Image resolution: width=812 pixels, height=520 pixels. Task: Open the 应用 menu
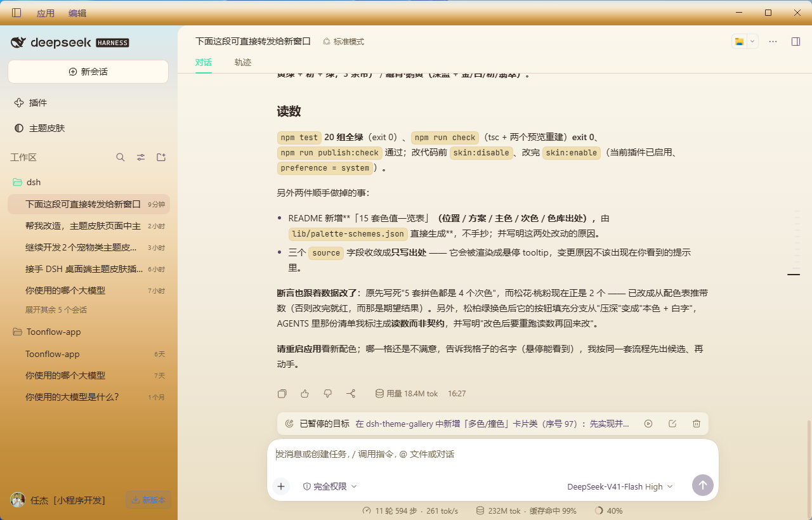coord(46,13)
